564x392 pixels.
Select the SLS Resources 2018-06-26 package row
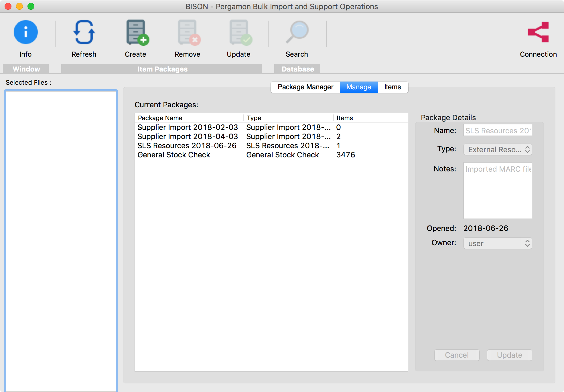click(271, 146)
